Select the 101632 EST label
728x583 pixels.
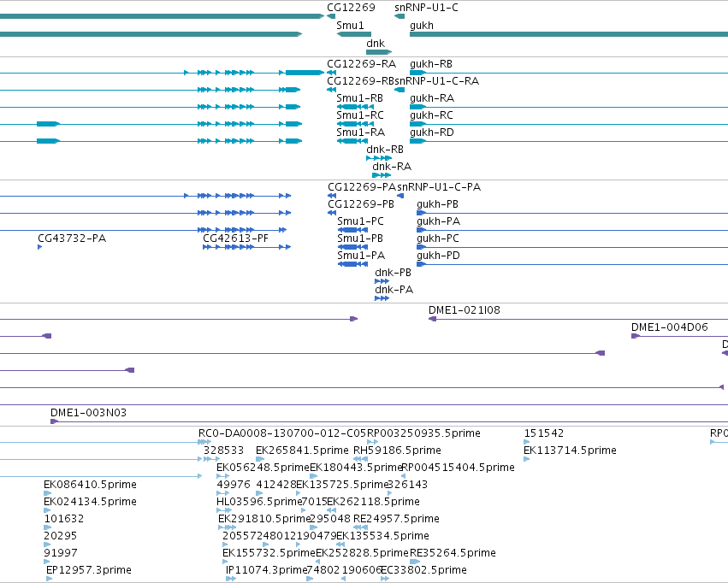(x=64, y=520)
